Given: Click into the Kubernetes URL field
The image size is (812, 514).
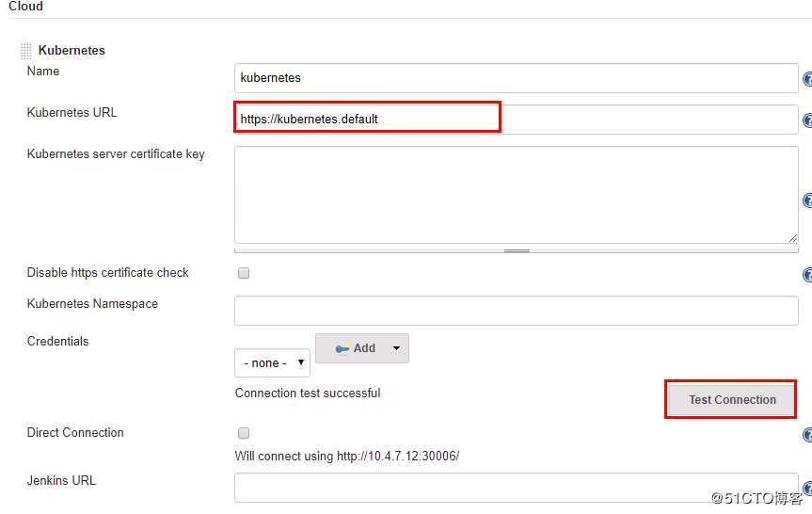Looking at the screenshot, I should 516,120.
